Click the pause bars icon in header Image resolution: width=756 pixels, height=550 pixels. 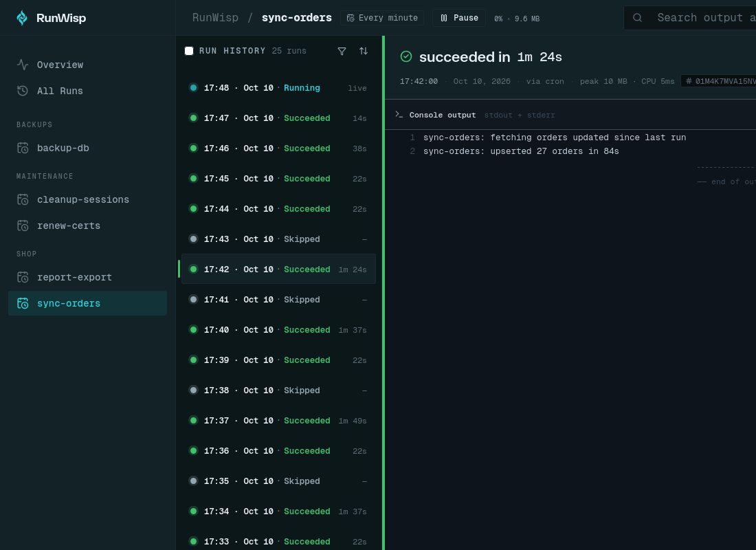coord(444,18)
